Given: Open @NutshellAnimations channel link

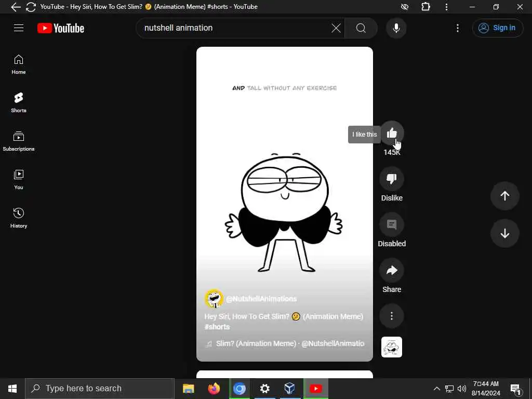Looking at the screenshot, I should pyautogui.click(x=261, y=299).
